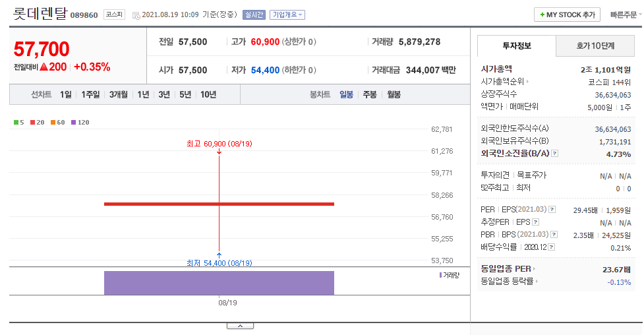The image size is (644, 335).
Task: Select the 5년 line chart period
Action: tap(185, 94)
